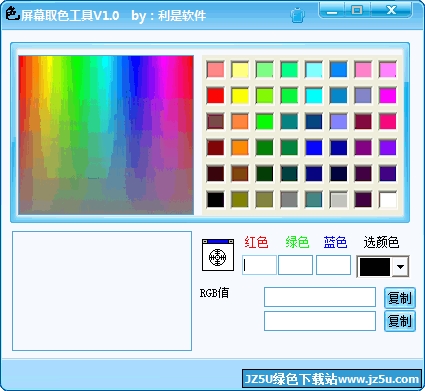Click the lower RGB value text field
Screen dimensions: 425x391
320,321
